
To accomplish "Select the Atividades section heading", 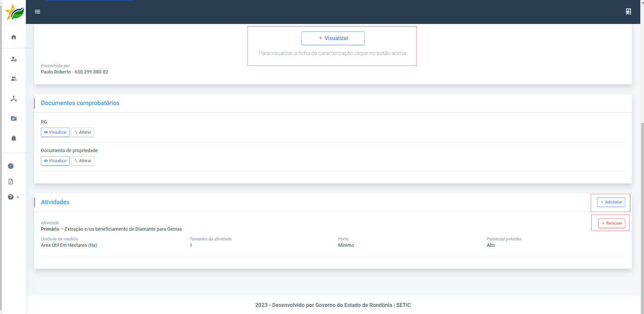I will (55, 202).
